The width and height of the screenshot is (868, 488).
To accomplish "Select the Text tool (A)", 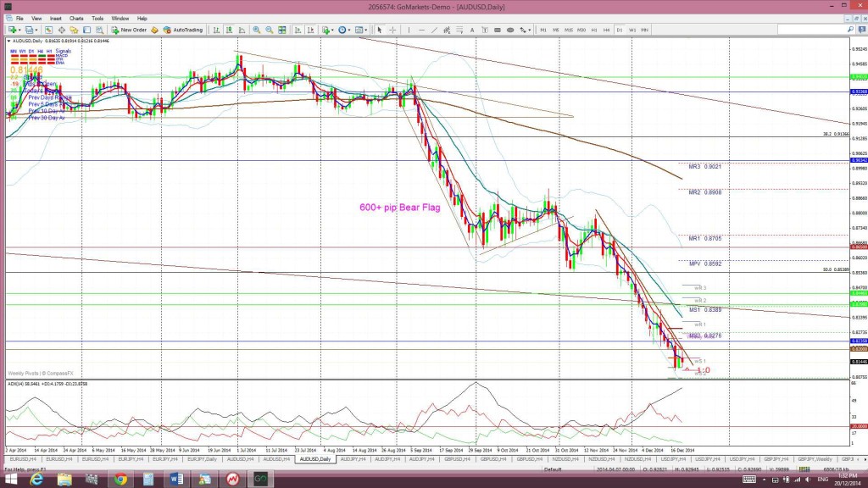I will (472, 30).
